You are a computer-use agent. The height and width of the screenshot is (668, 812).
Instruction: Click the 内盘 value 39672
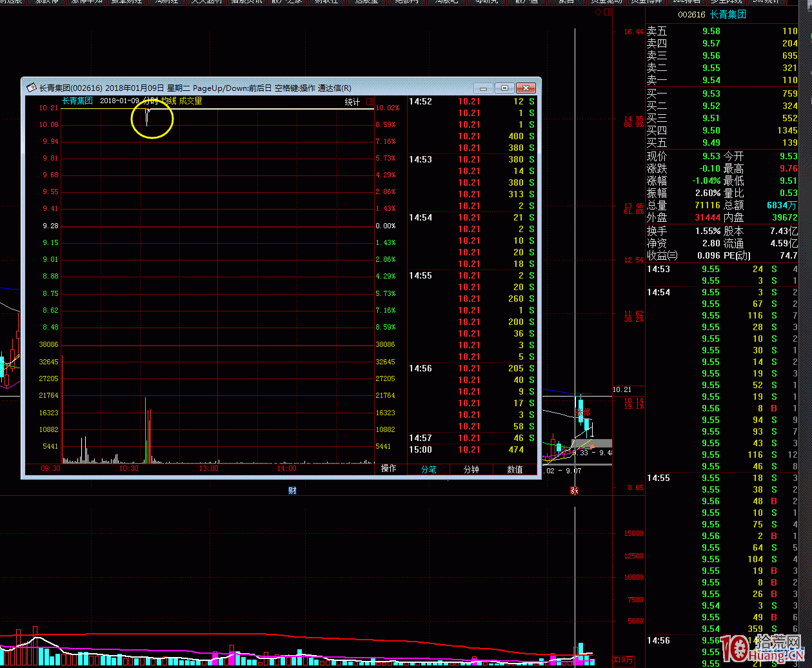pos(784,217)
